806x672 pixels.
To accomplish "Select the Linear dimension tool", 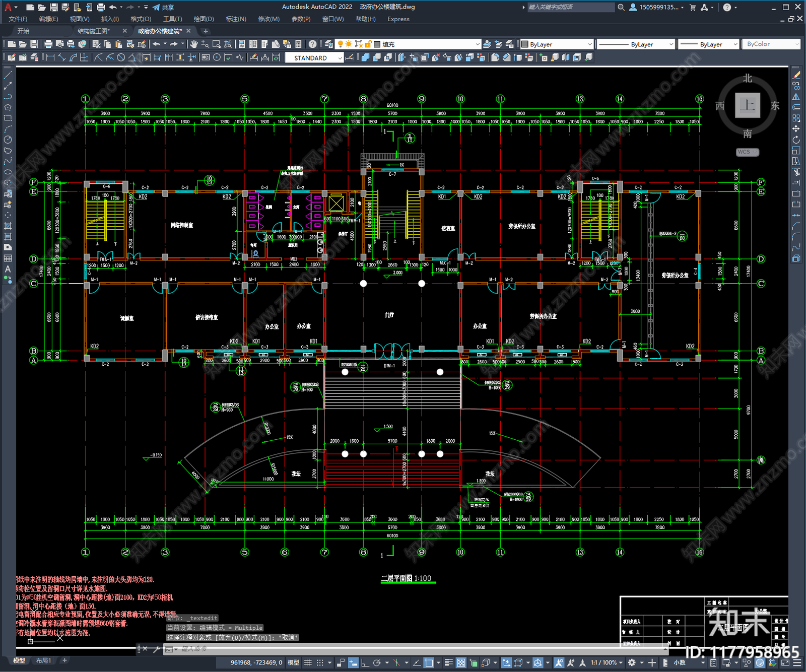I will 50,58.
